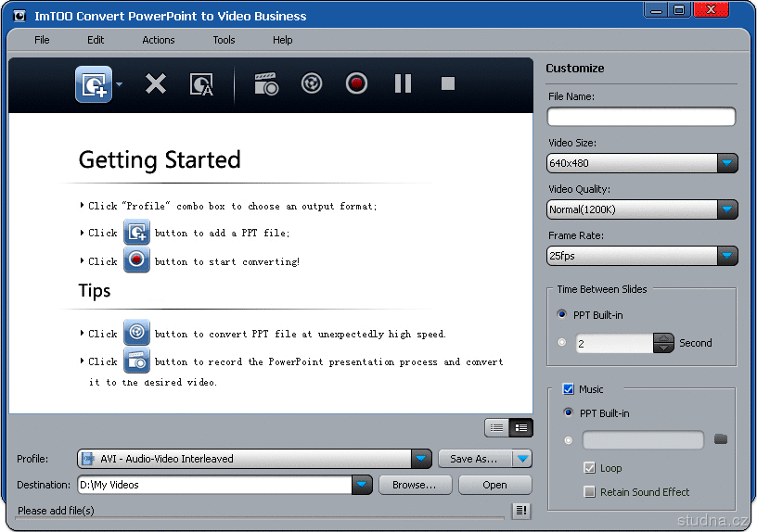Toggle the Music checkbox

pos(569,388)
